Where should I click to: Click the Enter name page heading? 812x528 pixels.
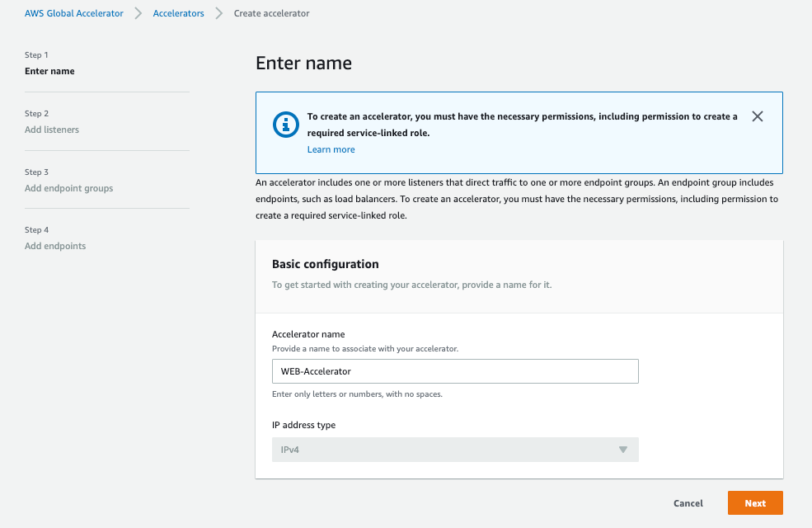303,64
